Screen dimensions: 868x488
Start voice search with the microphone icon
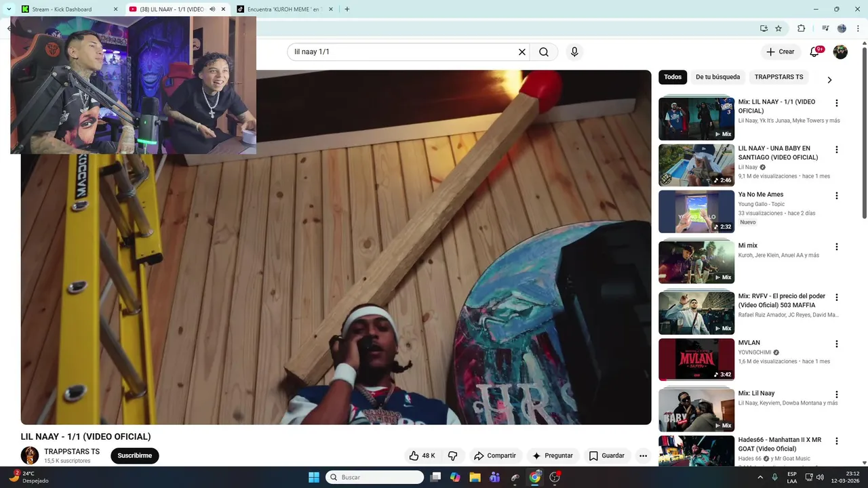pyautogui.click(x=574, y=52)
